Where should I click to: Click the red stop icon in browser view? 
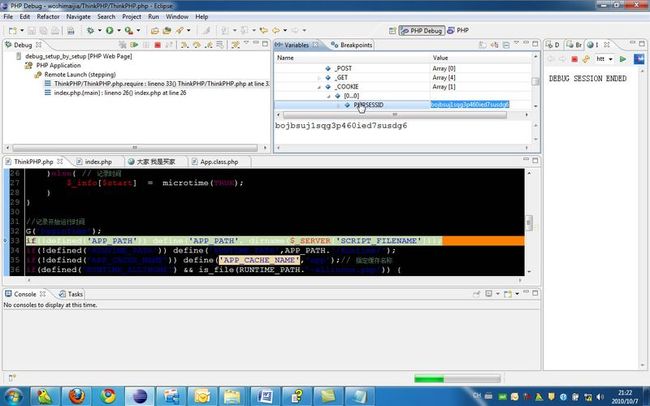pos(574,59)
